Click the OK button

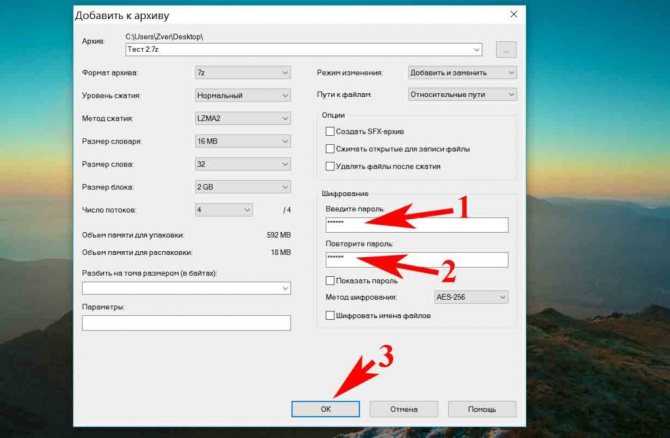[326, 409]
